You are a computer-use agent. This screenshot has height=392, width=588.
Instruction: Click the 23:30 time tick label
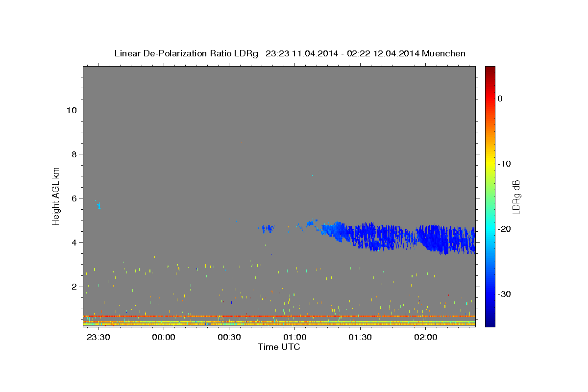pos(98,338)
